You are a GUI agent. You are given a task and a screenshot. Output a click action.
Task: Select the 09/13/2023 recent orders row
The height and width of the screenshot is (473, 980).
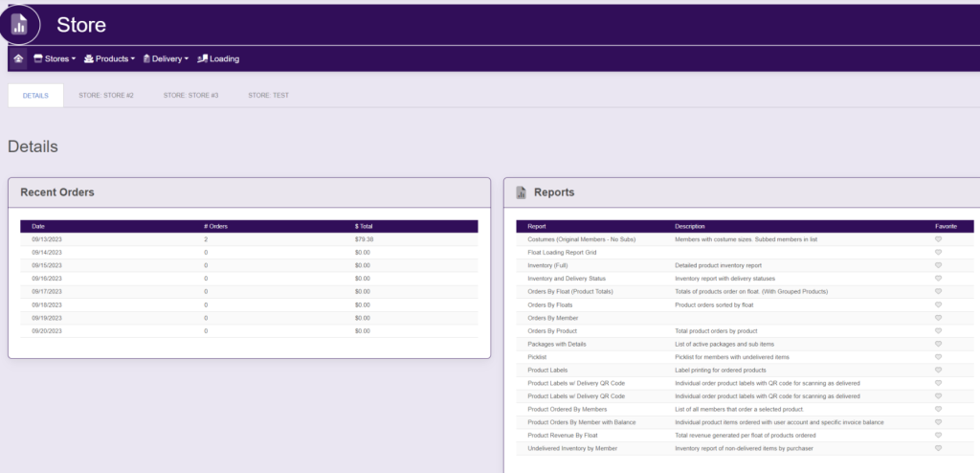[x=46, y=238]
